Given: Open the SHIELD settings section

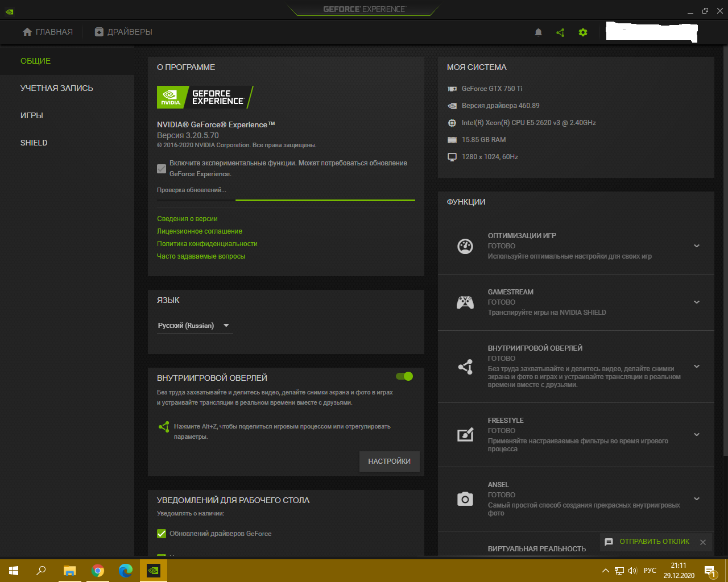Looking at the screenshot, I should [x=34, y=143].
